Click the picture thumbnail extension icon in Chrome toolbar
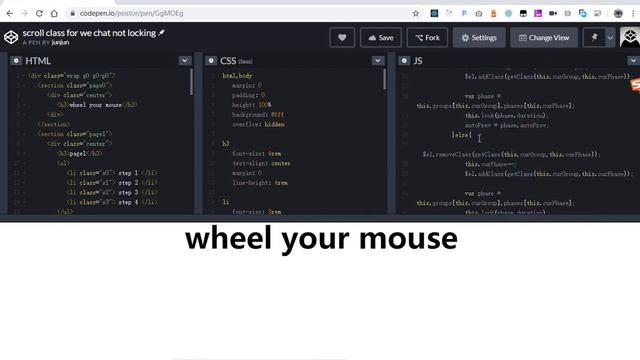The image size is (640, 360). pos(598,13)
